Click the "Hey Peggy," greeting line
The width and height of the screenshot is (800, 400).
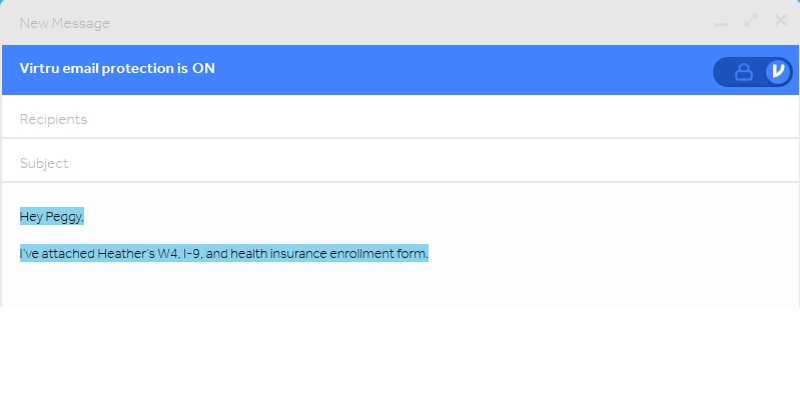[52, 217]
